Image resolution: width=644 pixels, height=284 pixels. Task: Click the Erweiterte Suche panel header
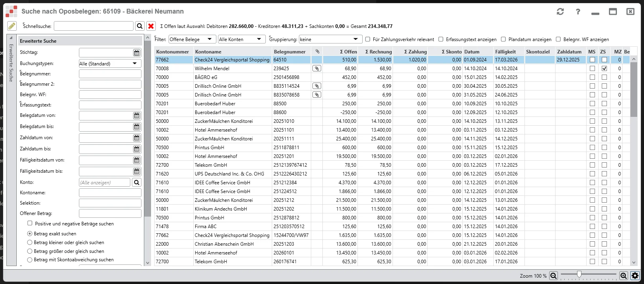click(80, 41)
